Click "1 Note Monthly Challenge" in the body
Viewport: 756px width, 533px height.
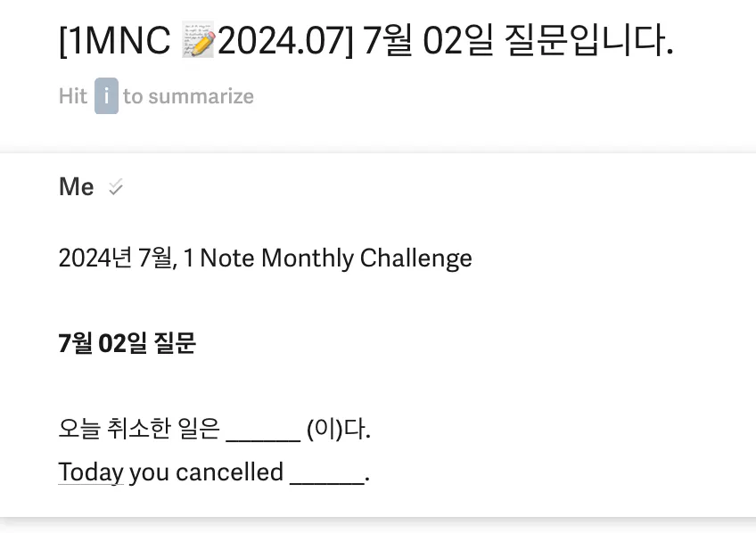coord(328,258)
